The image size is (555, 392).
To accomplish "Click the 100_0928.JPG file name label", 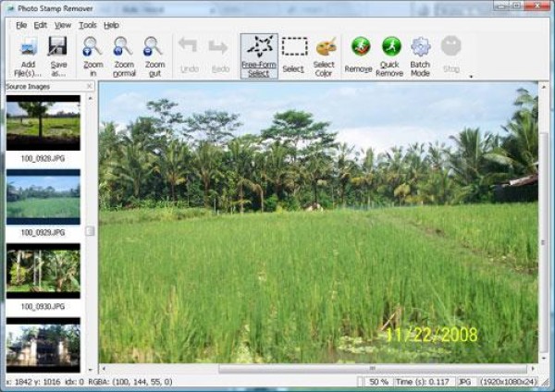I will 43,158.
